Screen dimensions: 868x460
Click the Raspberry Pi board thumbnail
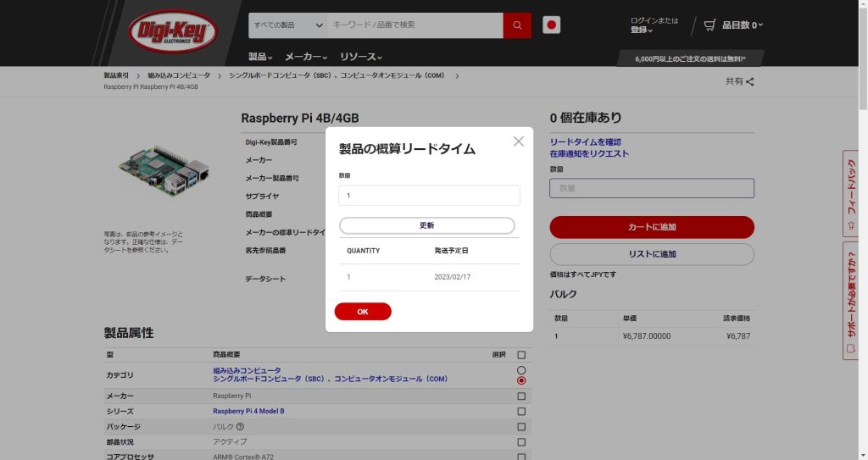[x=164, y=170]
